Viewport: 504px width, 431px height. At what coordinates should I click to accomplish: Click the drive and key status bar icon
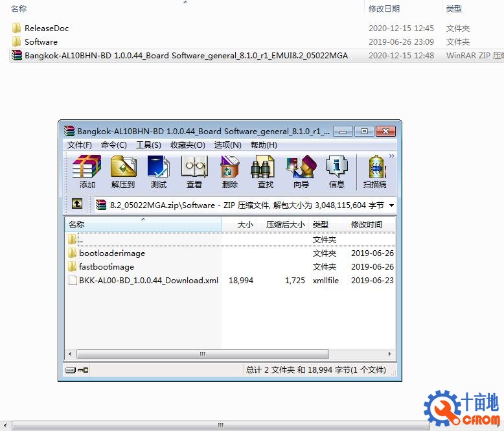77,370
